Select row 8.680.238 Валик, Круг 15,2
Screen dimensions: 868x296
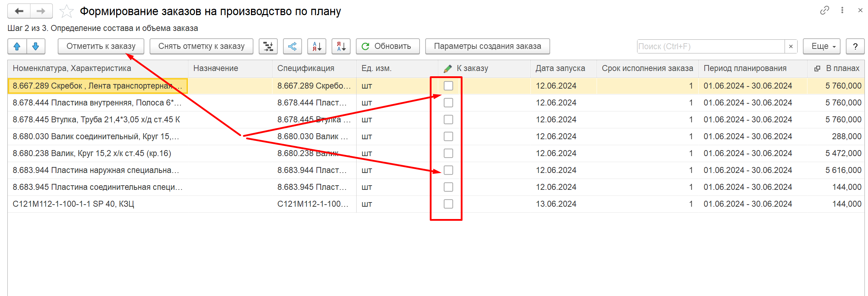(436, 153)
